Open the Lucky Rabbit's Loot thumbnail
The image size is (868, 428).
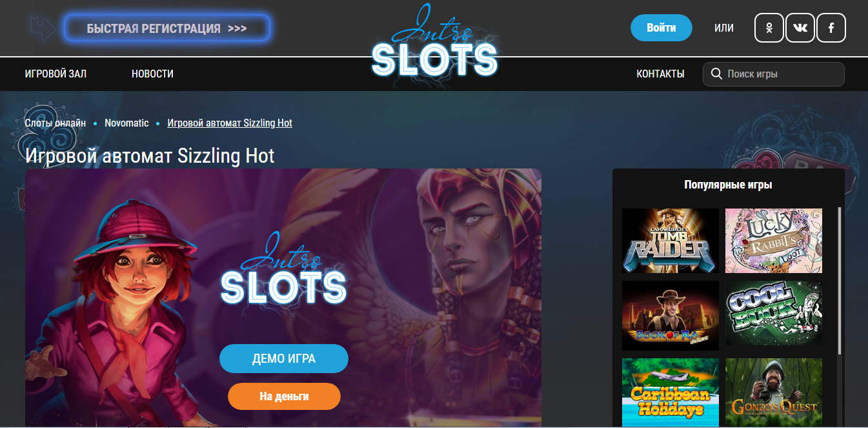(774, 241)
